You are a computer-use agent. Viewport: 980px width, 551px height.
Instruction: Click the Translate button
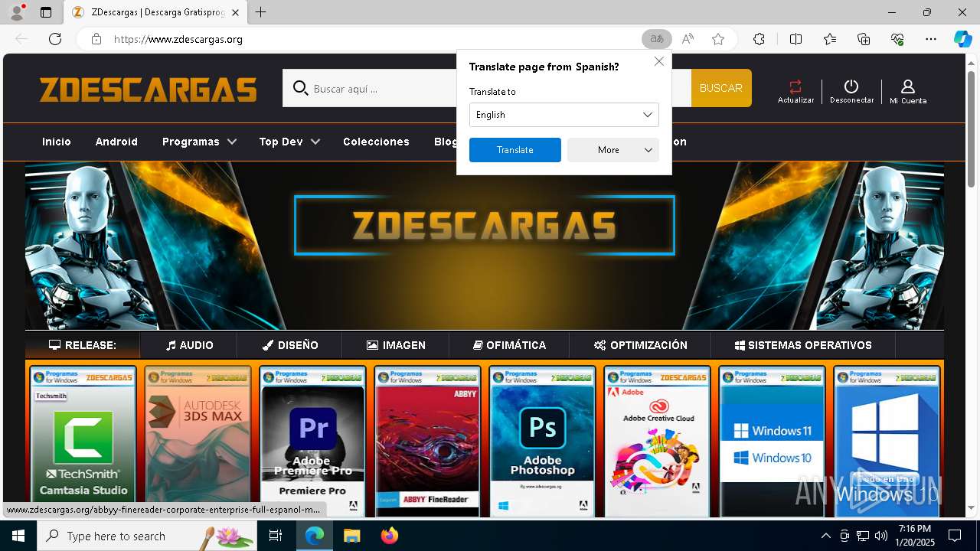[x=514, y=150]
